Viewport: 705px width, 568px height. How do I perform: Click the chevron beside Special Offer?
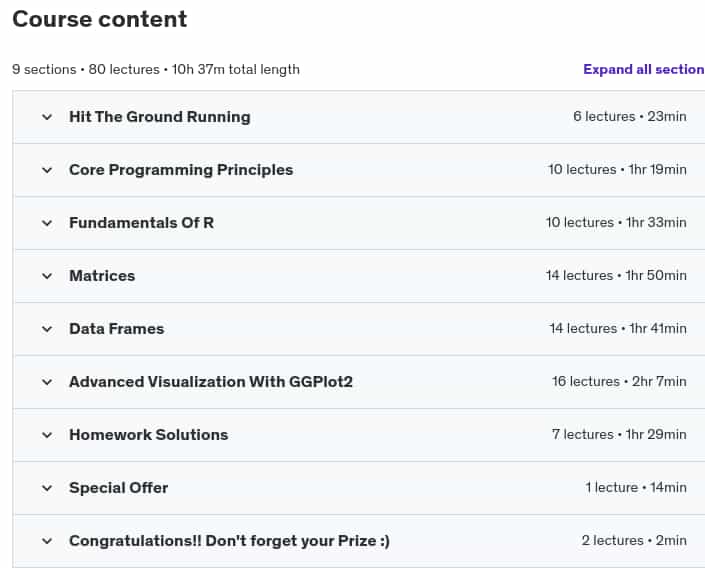coord(47,488)
